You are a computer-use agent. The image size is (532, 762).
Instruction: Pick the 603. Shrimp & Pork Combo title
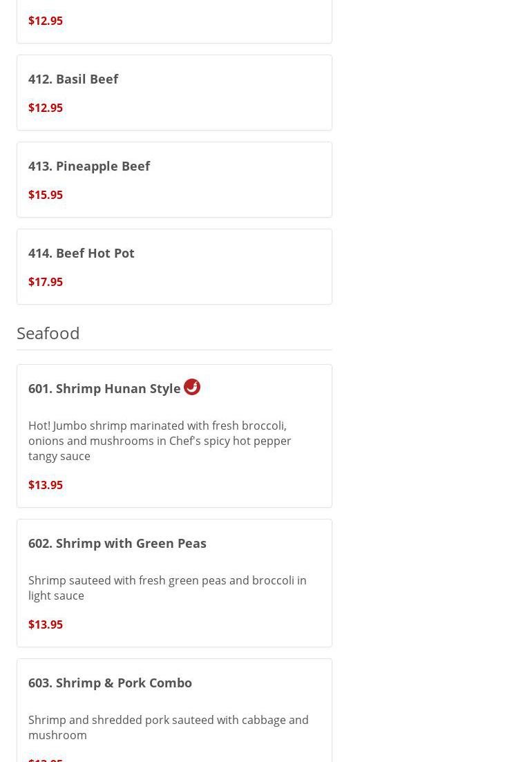[x=111, y=683]
